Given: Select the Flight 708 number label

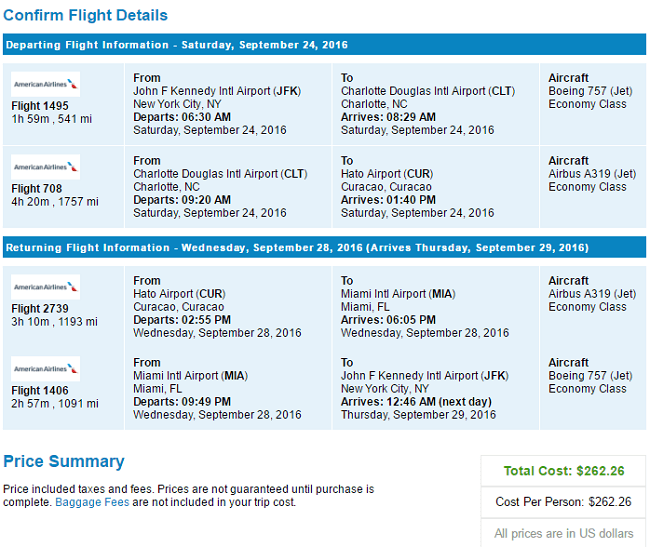Looking at the screenshot, I should tap(36, 188).
